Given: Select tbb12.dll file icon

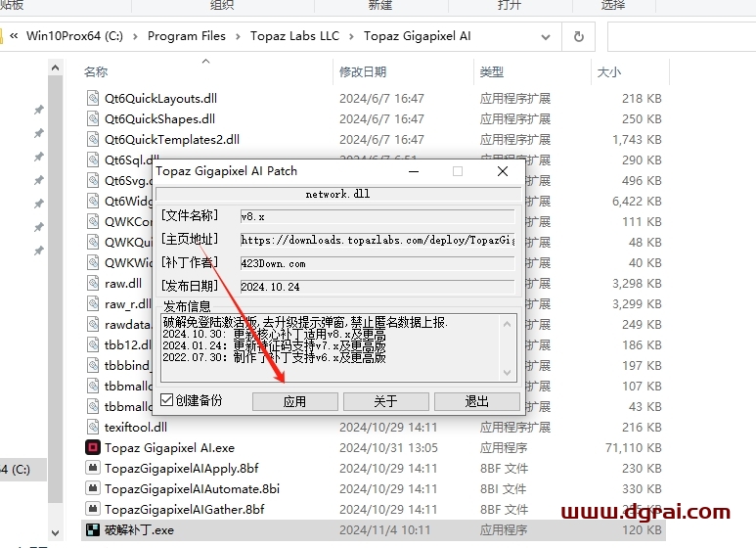Looking at the screenshot, I should point(93,344).
